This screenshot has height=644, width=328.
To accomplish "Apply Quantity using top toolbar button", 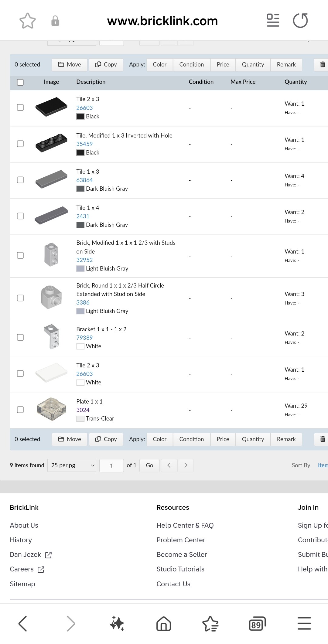I will click(253, 64).
